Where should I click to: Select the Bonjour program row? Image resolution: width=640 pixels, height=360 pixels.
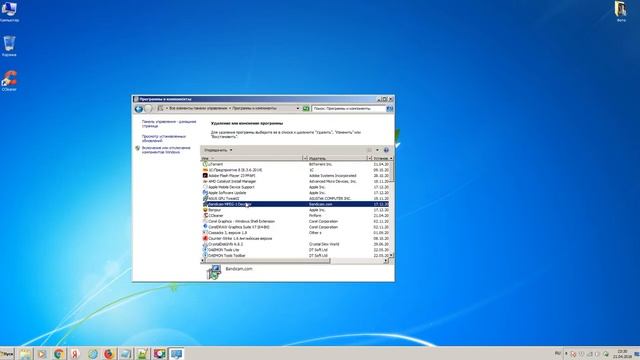[296, 210]
